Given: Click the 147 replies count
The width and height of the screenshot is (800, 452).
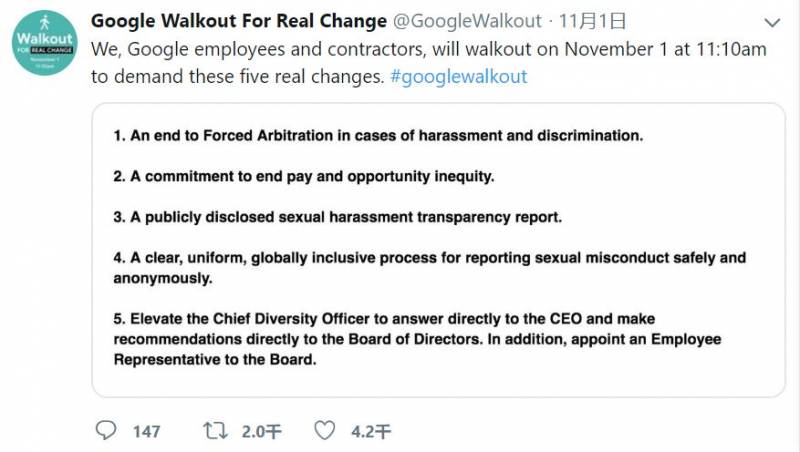Looking at the screenshot, I should point(146,432).
